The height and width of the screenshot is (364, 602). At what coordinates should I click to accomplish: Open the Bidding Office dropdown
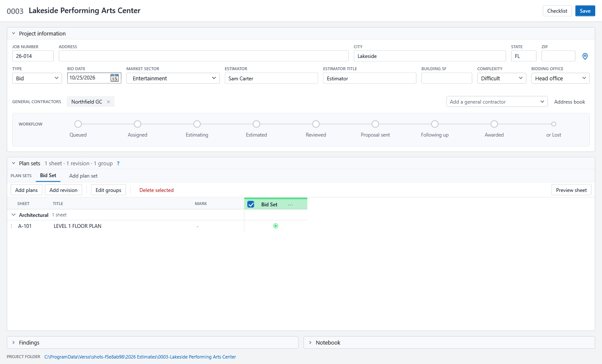pyautogui.click(x=561, y=78)
